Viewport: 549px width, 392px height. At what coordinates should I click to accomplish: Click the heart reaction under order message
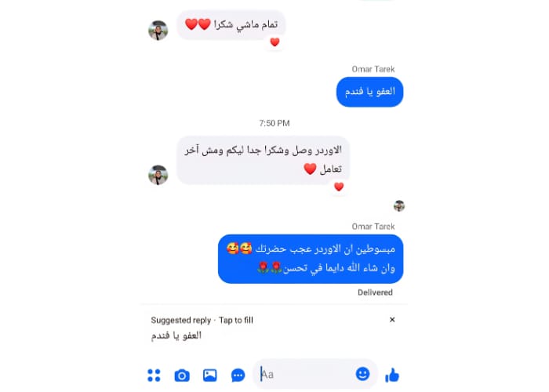(x=339, y=187)
